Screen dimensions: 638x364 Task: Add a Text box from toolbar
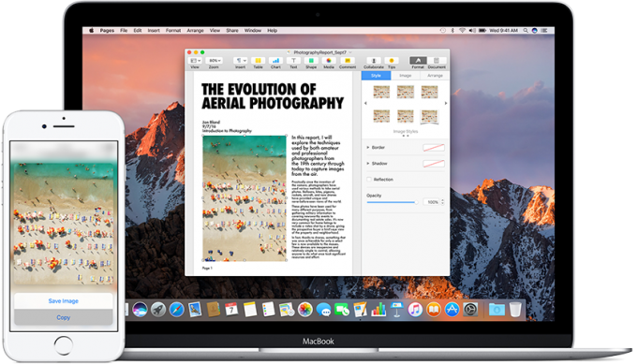pos(293,61)
